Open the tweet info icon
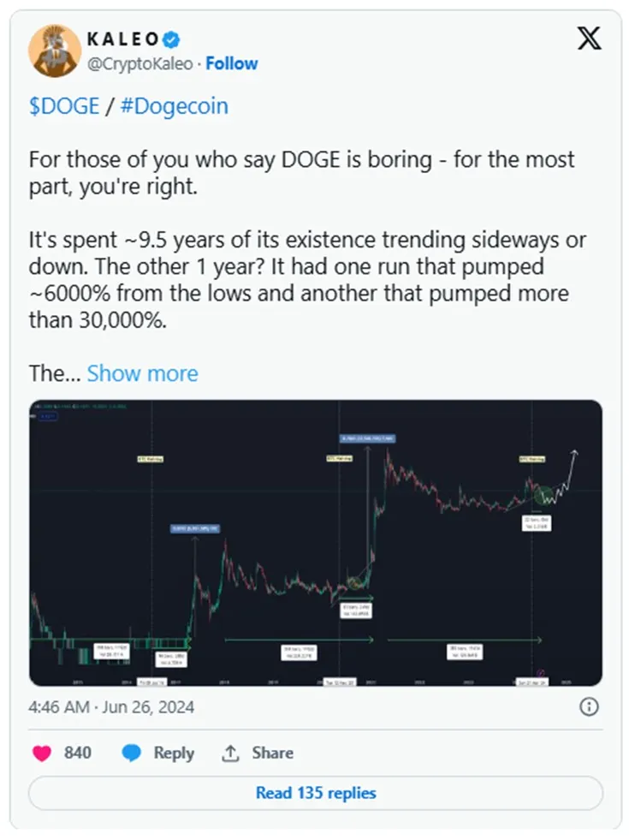The height and width of the screenshot is (840, 629). 589,707
